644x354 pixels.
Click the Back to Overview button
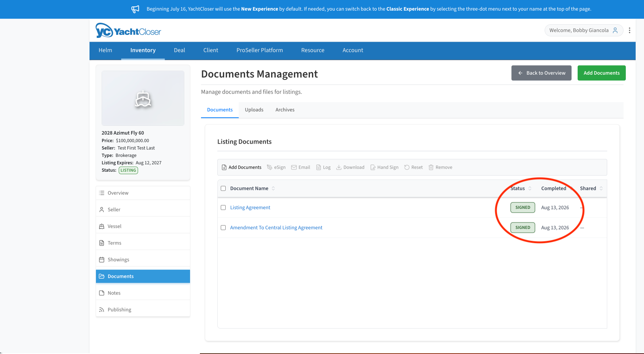541,73
